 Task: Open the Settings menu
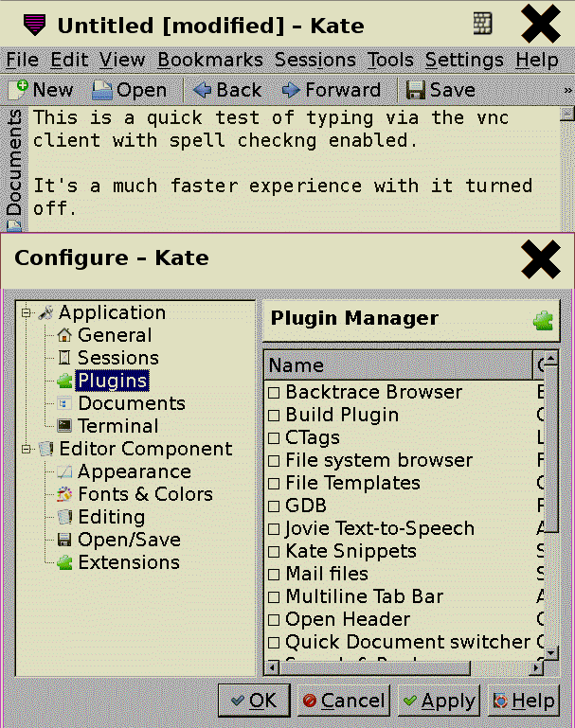coord(464,60)
